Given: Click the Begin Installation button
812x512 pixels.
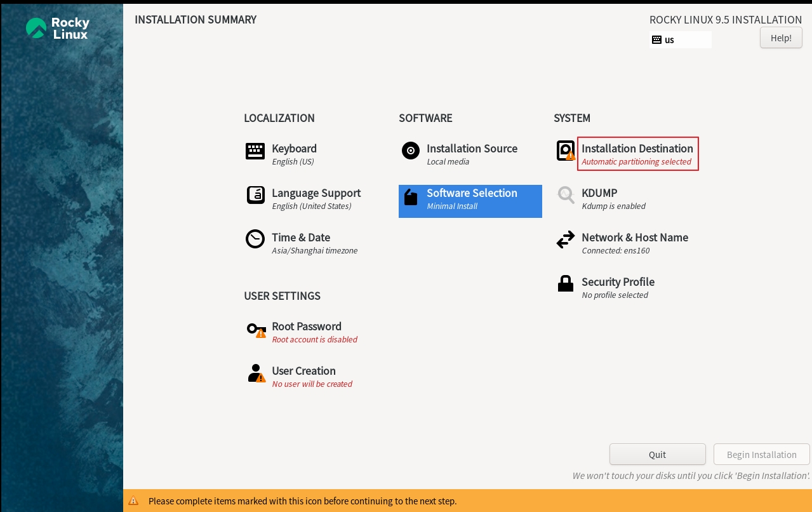Looking at the screenshot, I should tap(762, 454).
